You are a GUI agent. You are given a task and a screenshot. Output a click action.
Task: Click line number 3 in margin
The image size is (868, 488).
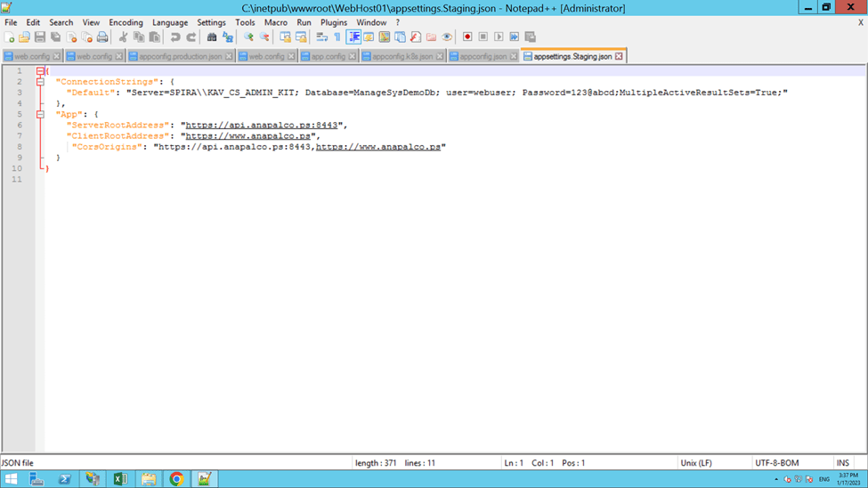pyautogui.click(x=20, y=93)
